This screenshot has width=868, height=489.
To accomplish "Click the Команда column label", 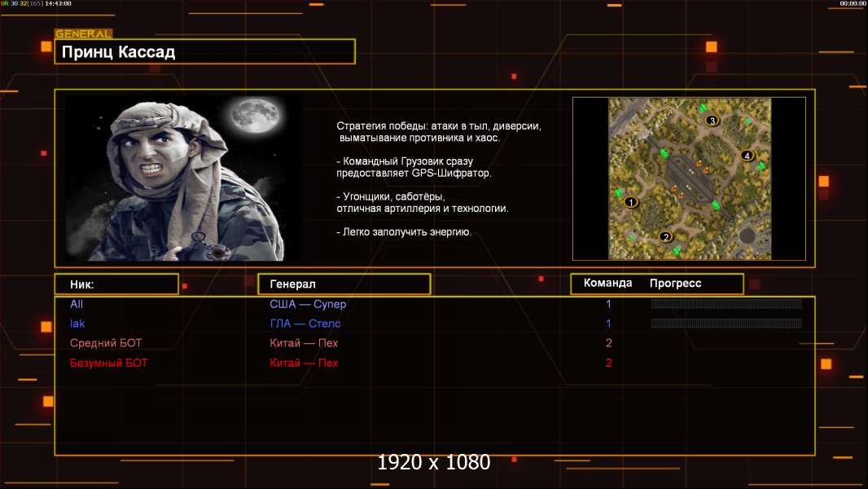I will 607,284.
